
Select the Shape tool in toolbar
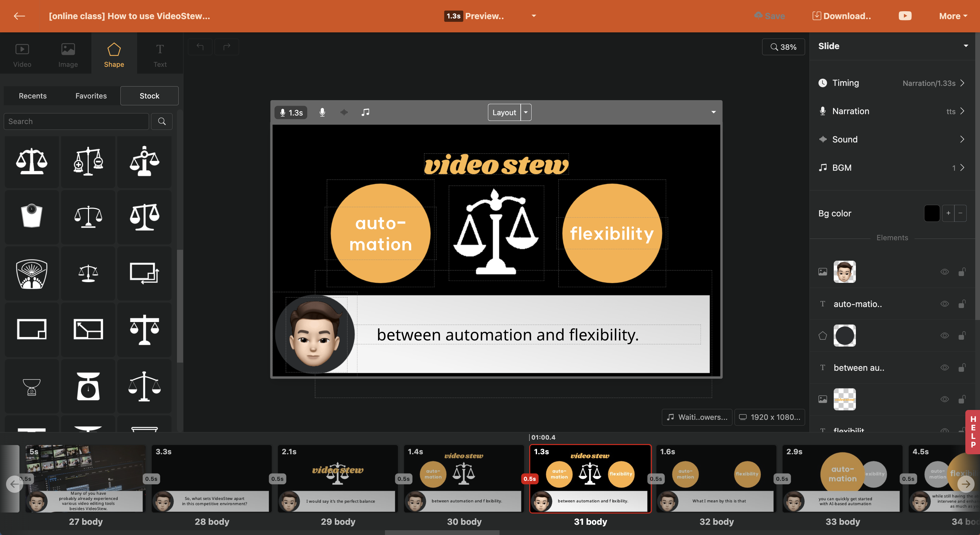point(114,54)
